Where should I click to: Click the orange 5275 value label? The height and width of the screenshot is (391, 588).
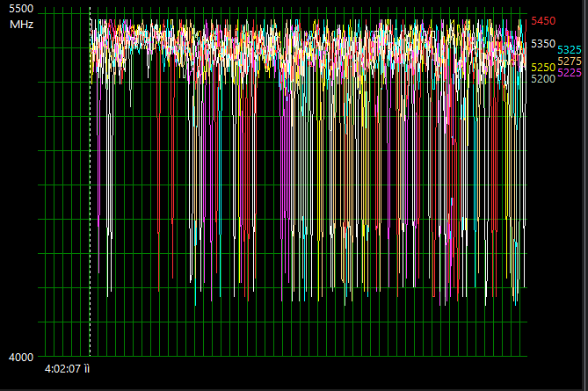pyautogui.click(x=570, y=62)
